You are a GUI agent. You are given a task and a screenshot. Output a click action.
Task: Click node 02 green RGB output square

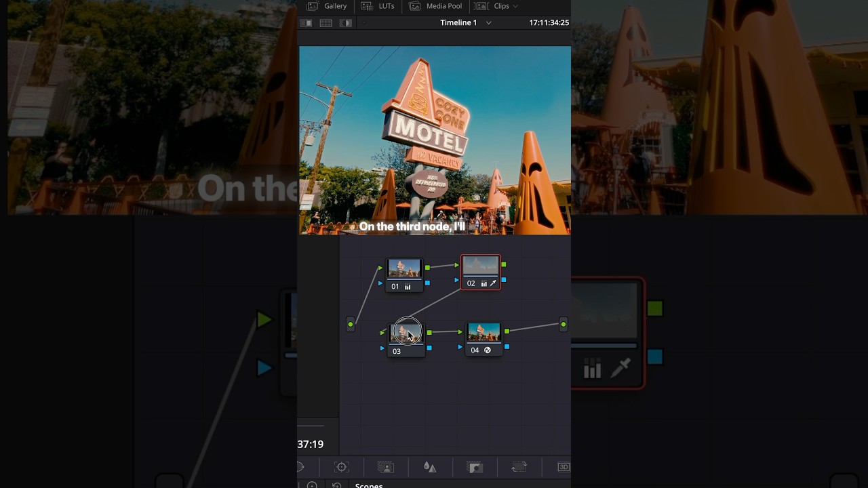pos(504,264)
